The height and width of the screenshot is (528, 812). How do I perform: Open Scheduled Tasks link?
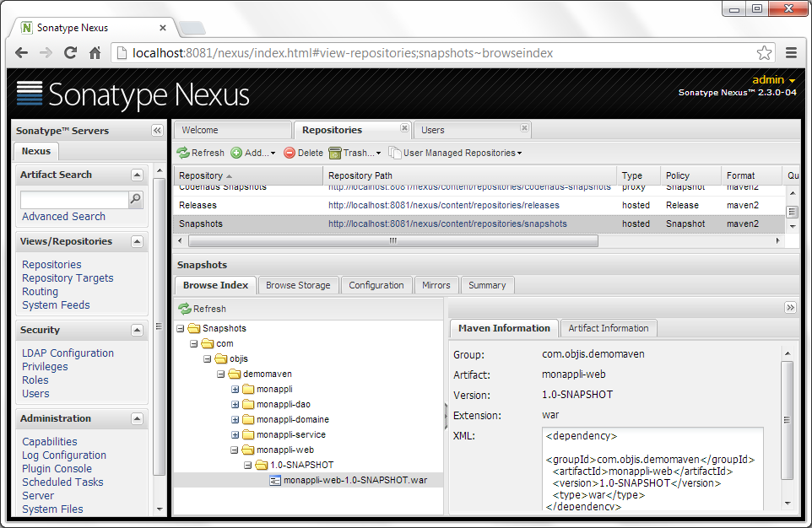(x=62, y=482)
